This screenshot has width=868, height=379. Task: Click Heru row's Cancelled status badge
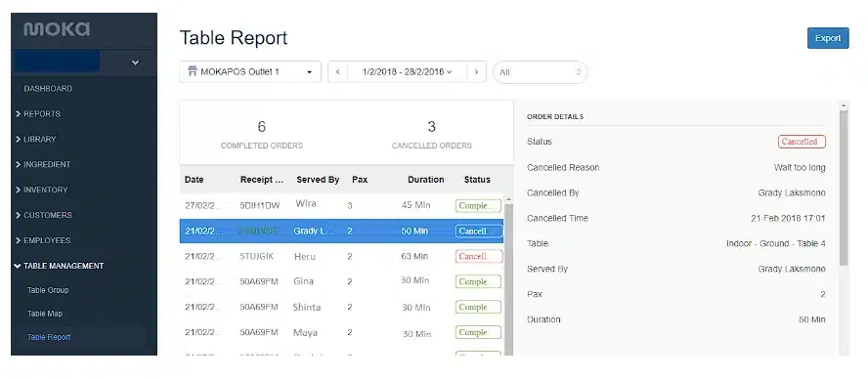coord(479,256)
